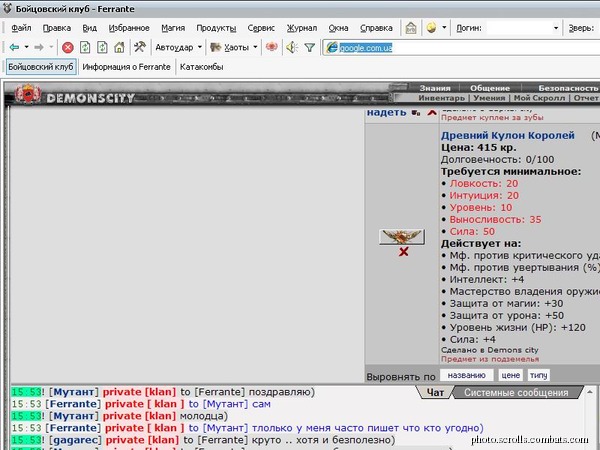Click the Мой Скролл link
The height and width of the screenshot is (450, 600).
pos(539,98)
